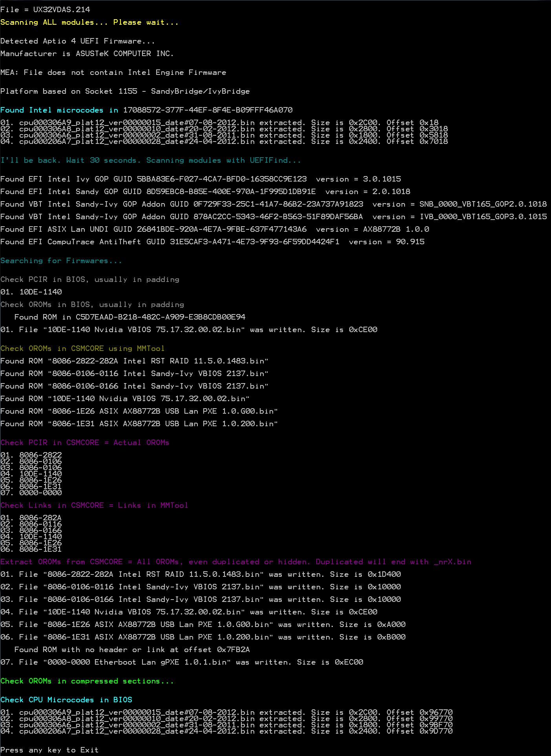Select the '02. 8086-0116' link entry
Viewport: 551px width, 756px height.
(x=31, y=524)
